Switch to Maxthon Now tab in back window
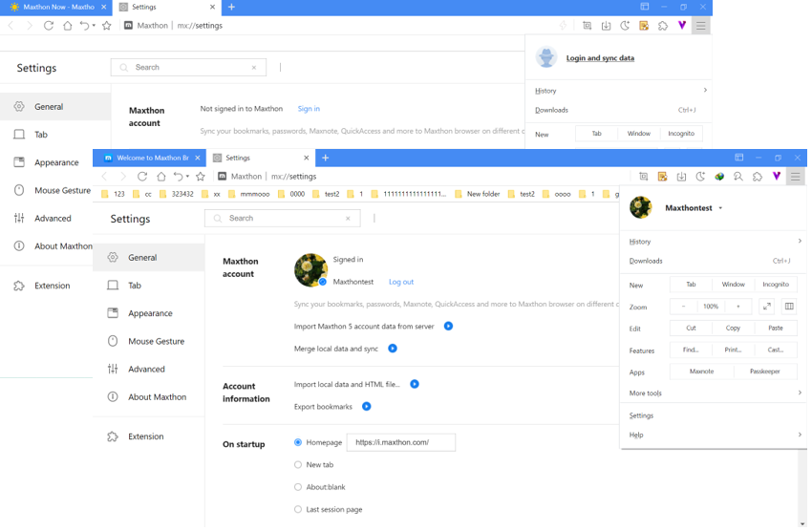 point(55,8)
